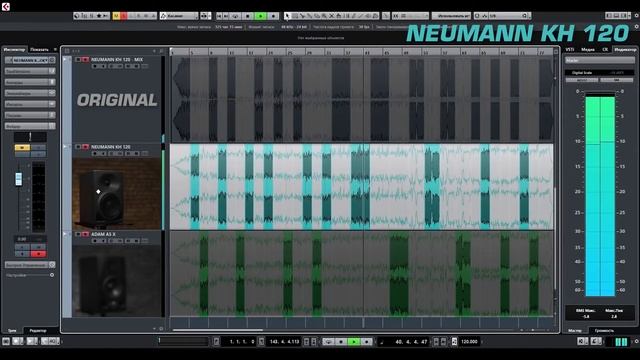Viewport: 640px width, 360px height.
Task: Deactivate all solo states in the top toolbar
Action: (124, 16)
